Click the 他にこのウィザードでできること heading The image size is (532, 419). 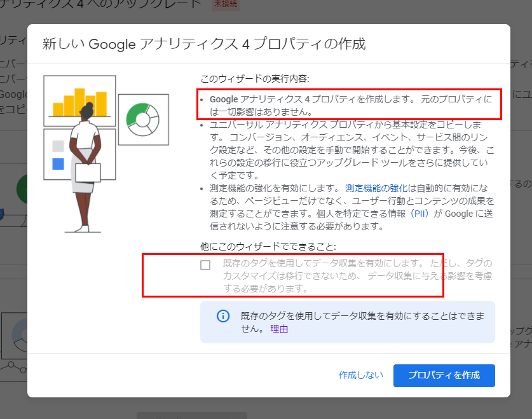268,246
